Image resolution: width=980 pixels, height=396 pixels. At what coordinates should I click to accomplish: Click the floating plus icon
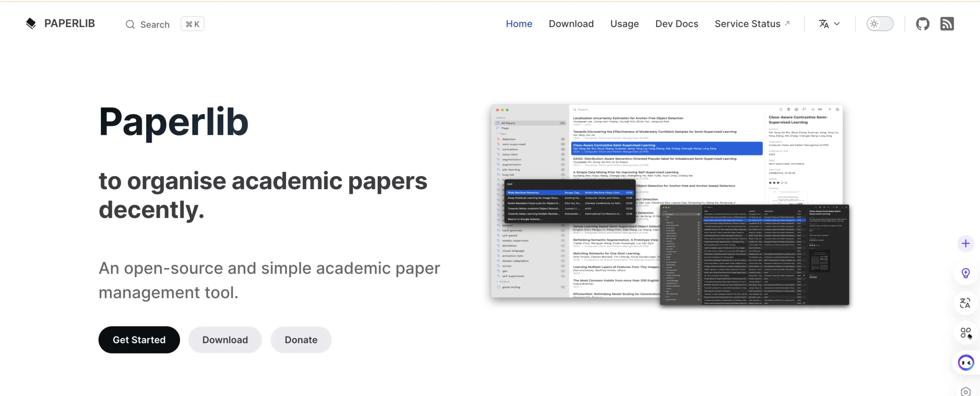point(965,243)
